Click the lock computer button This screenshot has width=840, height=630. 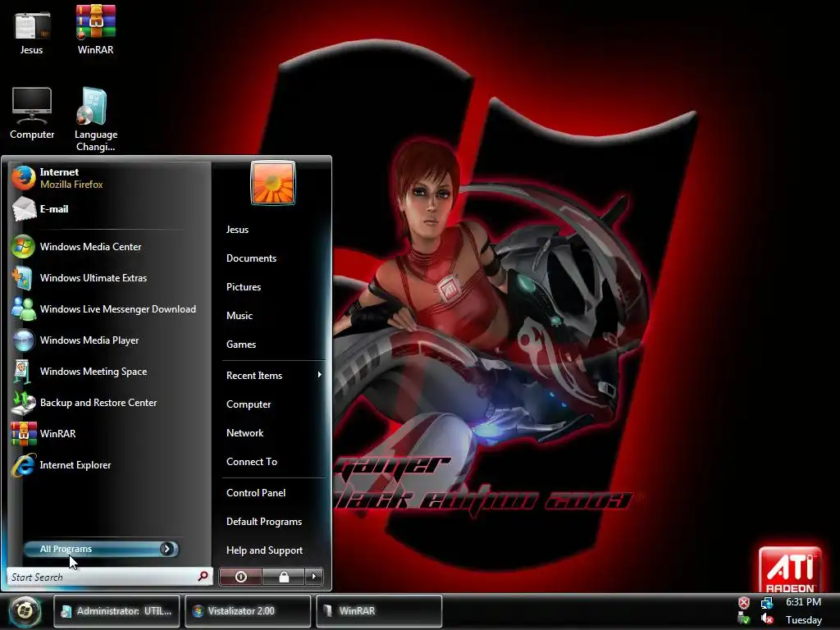[284, 577]
